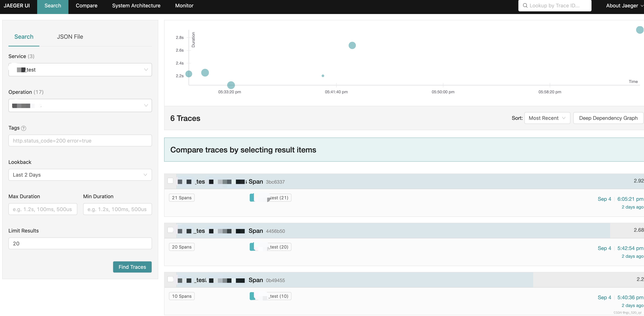This screenshot has width=644, height=316.
Task: Expand the Lookback Last 2 Days dropdown
Action: 80,175
